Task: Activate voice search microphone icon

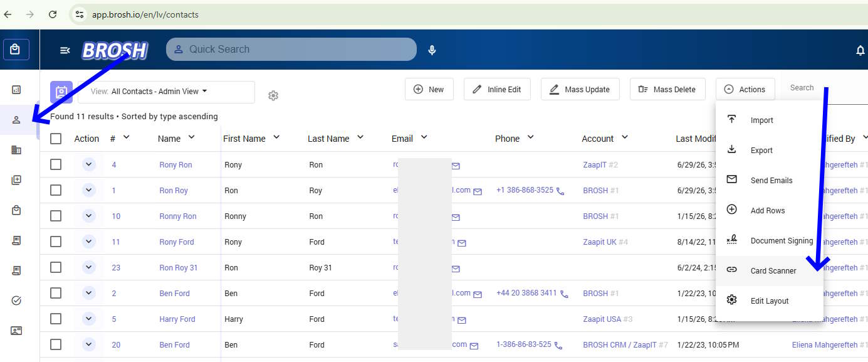Action: point(432,50)
